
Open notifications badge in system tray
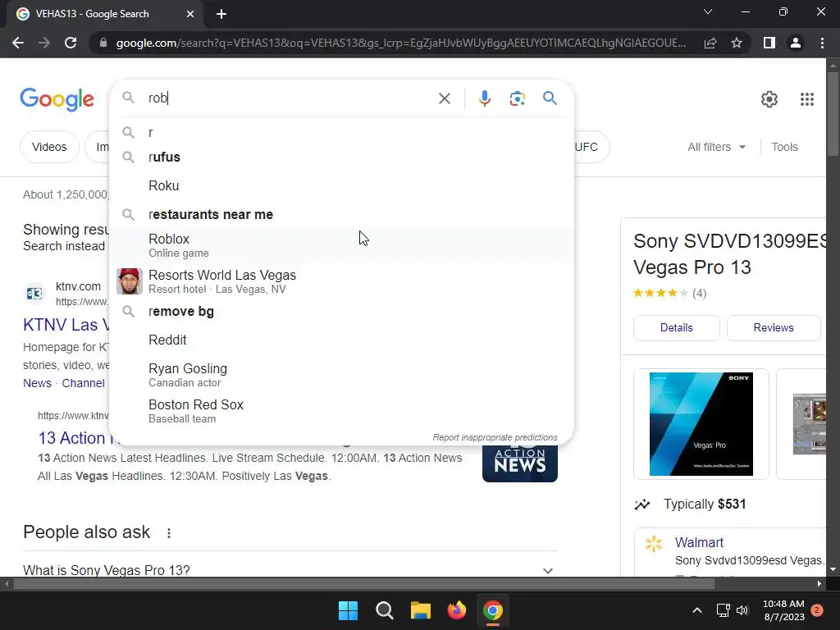point(817,610)
